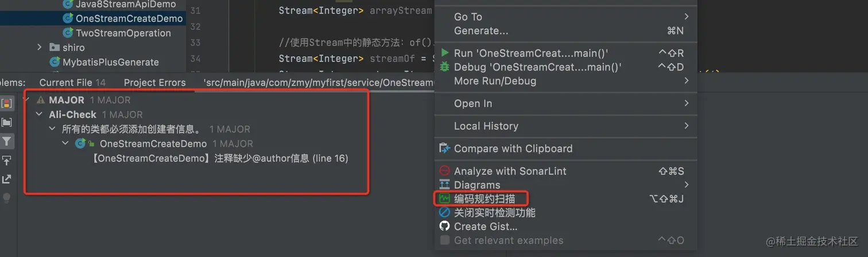Select Compare with Clipboard
The image size is (868, 257).
[565, 149]
